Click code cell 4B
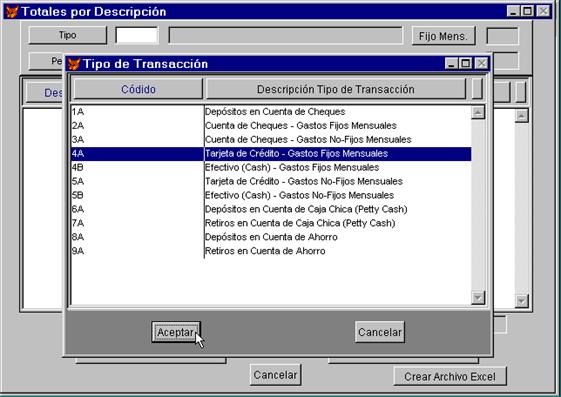The height and width of the screenshot is (397, 561). tap(137, 168)
